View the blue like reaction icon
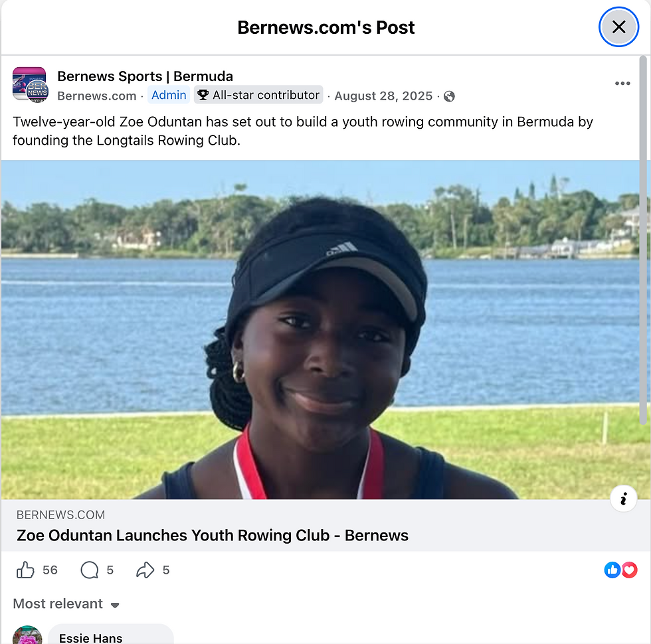Screen dimensions: 651x644 point(612,570)
